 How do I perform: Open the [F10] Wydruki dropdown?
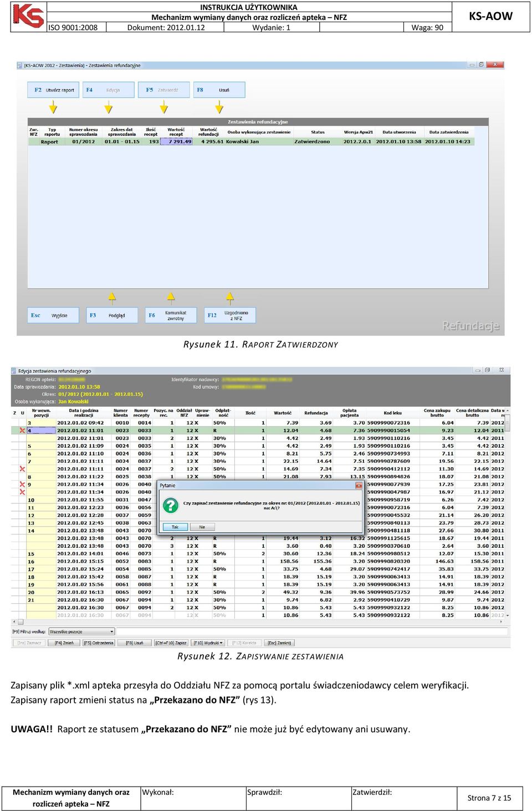pos(208,643)
